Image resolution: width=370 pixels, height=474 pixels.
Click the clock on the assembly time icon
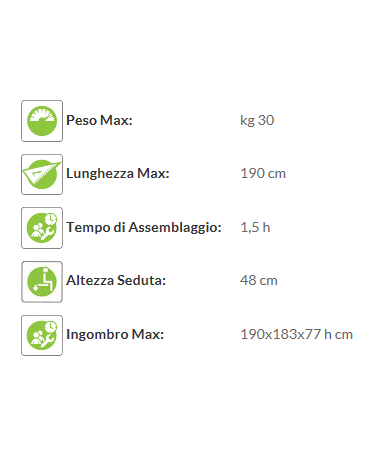pos(51,219)
